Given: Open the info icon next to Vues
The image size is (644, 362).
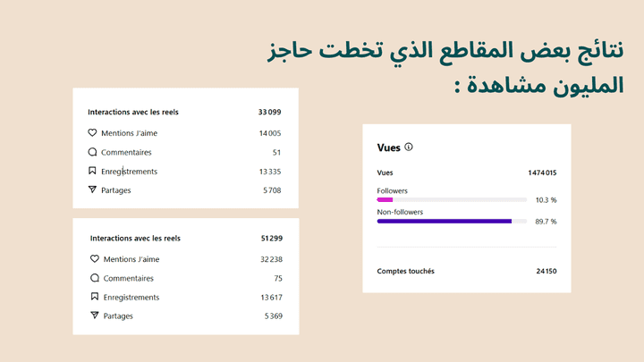Looking at the screenshot, I should coord(409,147).
